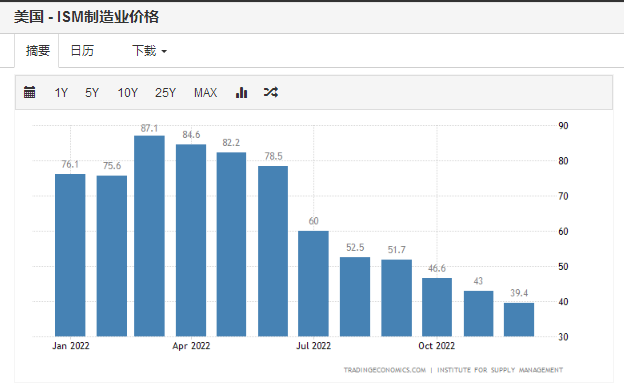Click the October bar labeled 46.6
This screenshot has width=624, height=385.
click(437, 307)
